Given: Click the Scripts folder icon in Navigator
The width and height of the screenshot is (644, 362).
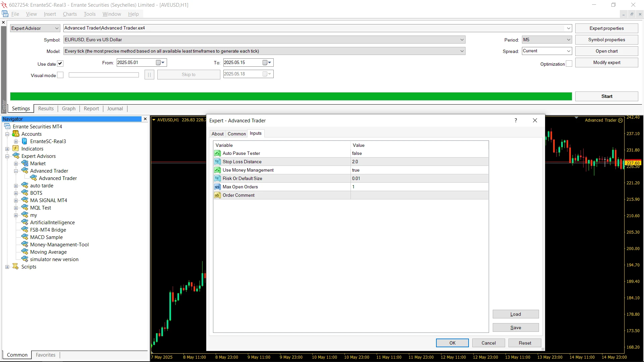Looking at the screenshot, I should pos(15,266).
